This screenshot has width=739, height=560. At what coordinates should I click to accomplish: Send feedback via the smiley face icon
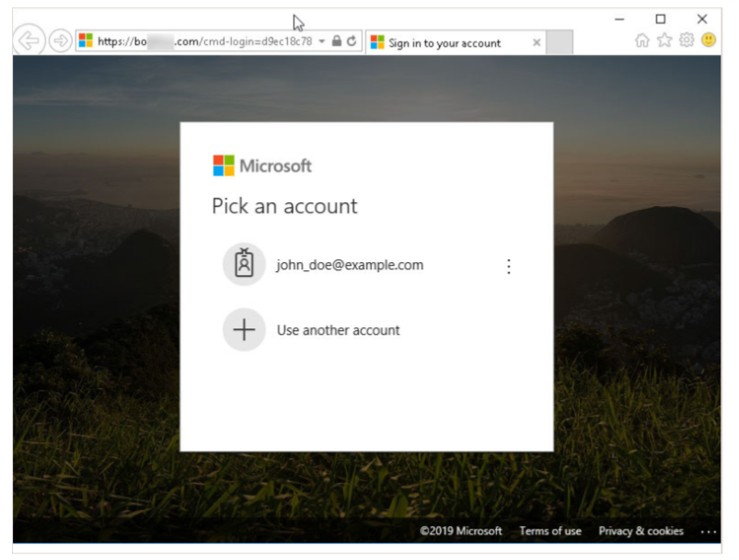tap(709, 40)
